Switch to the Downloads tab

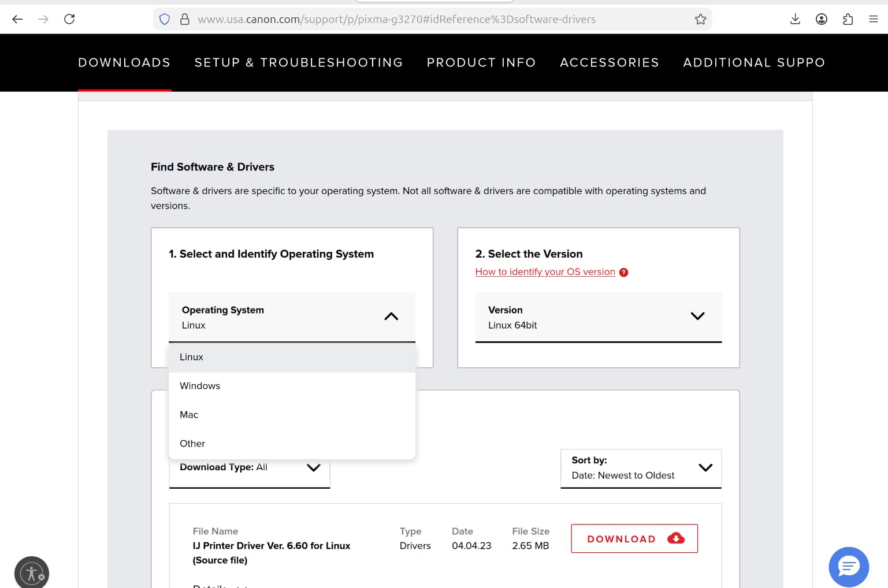point(124,62)
